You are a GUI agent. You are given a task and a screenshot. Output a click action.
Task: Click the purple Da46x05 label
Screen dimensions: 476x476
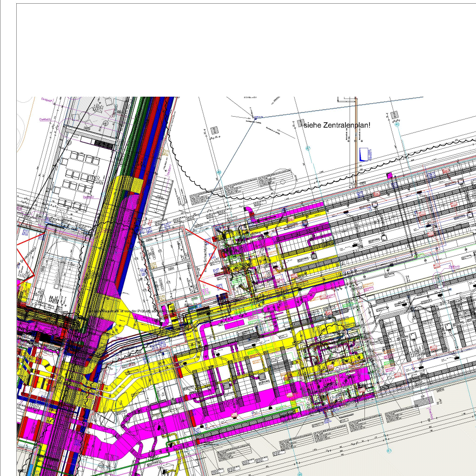(45, 119)
